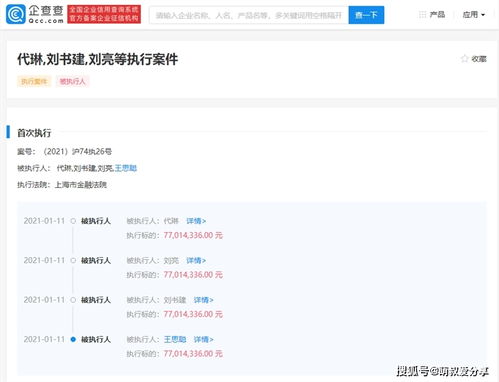Focus the company name search field
Screen dimensions: 499x382
[x=249, y=15]
